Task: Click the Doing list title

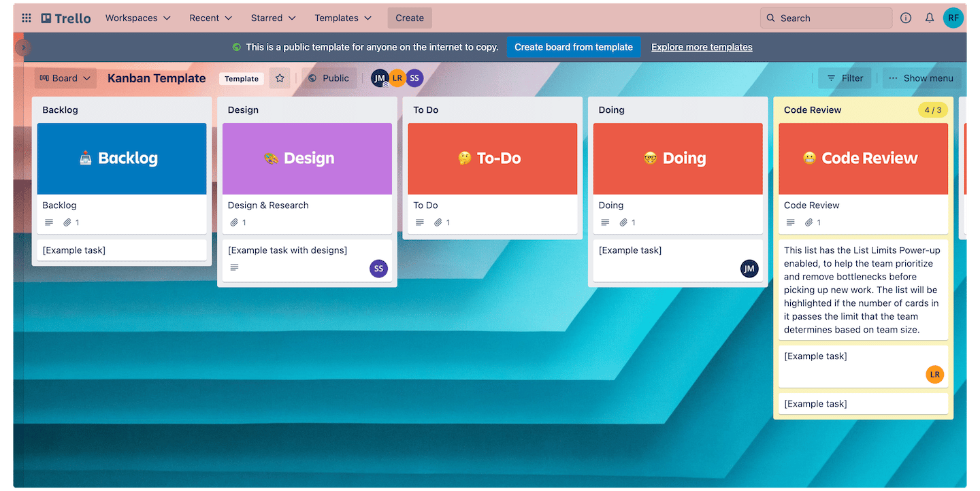Action: point(611,110)
